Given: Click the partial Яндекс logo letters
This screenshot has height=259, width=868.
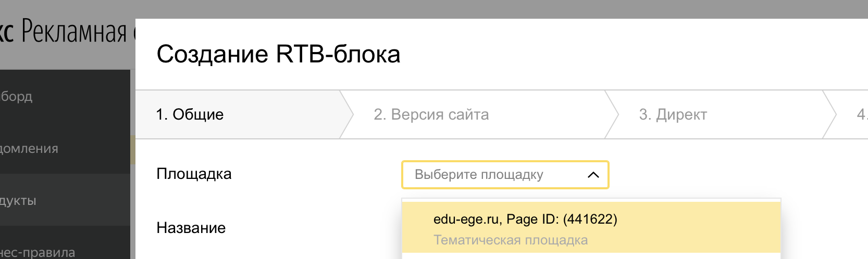Looking at the screenshot, I should point(7,32).
